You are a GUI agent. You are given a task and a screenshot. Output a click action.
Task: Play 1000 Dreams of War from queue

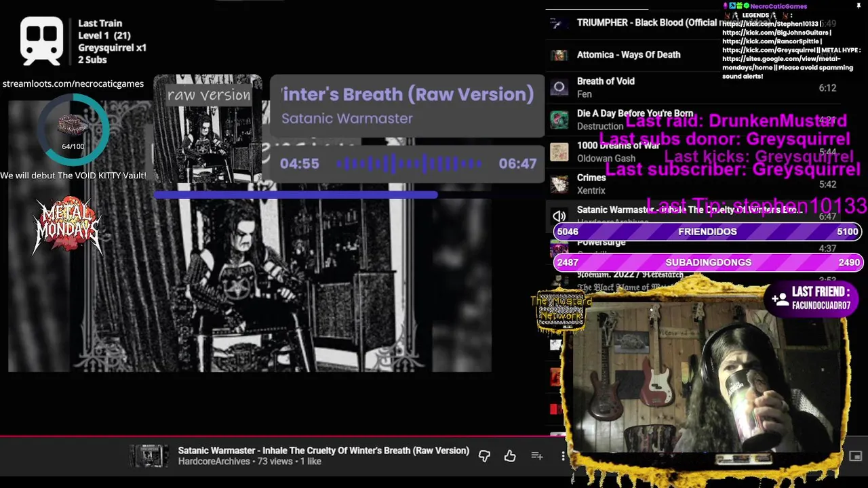point(618,145)
